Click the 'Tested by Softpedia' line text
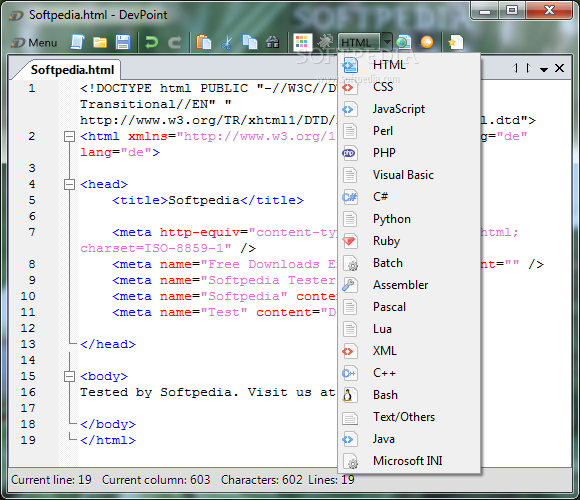 (x=208, y=392)
